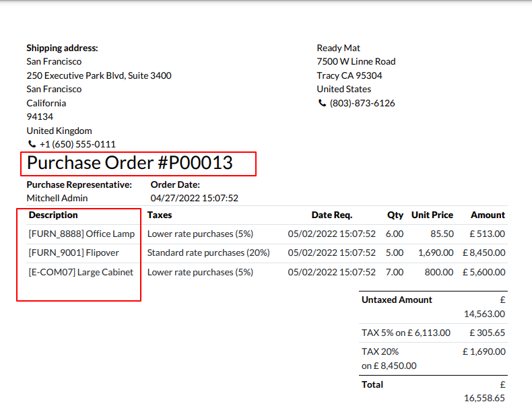
Task: Click the '[FURN_8888] Office Lamp' description
Action: [81, 234]
